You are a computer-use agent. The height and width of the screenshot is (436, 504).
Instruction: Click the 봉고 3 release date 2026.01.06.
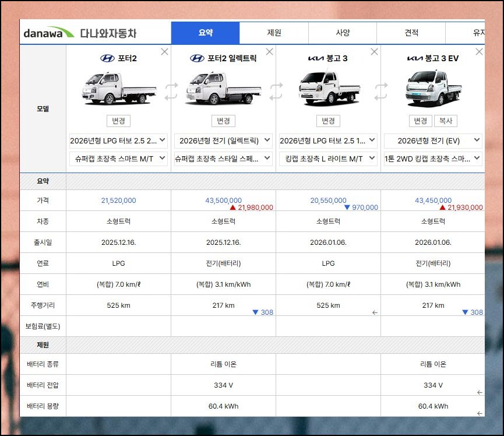pyautogui.click(x=328, y=242)
